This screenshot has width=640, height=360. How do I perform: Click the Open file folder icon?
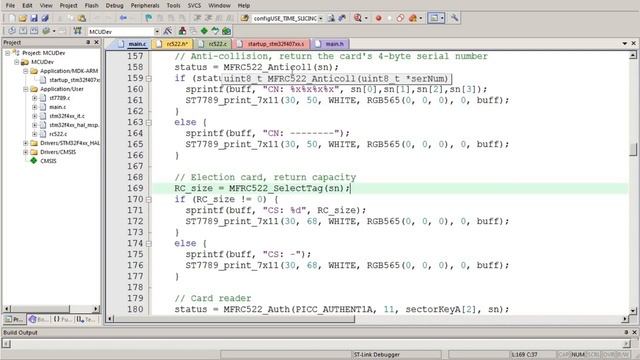coord(23,18)
